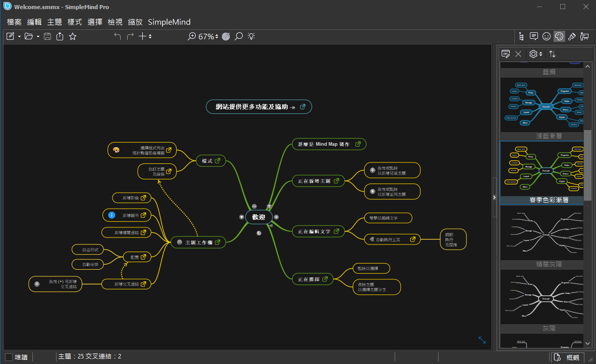Open the add-topic stepper dropdown
The image size is (596, 364).
[150, 36]
